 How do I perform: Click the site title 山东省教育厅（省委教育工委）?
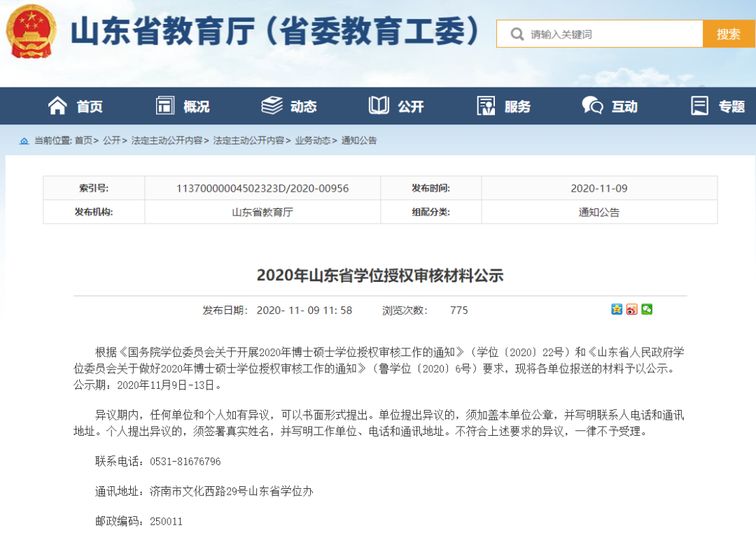click(275, 31)
